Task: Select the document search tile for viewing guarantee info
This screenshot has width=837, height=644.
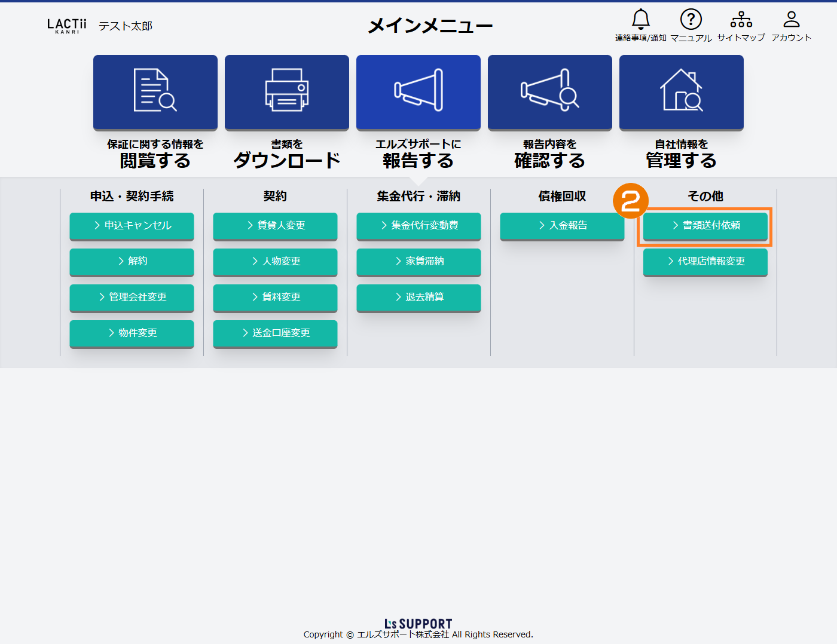Action: click(155, 92)
